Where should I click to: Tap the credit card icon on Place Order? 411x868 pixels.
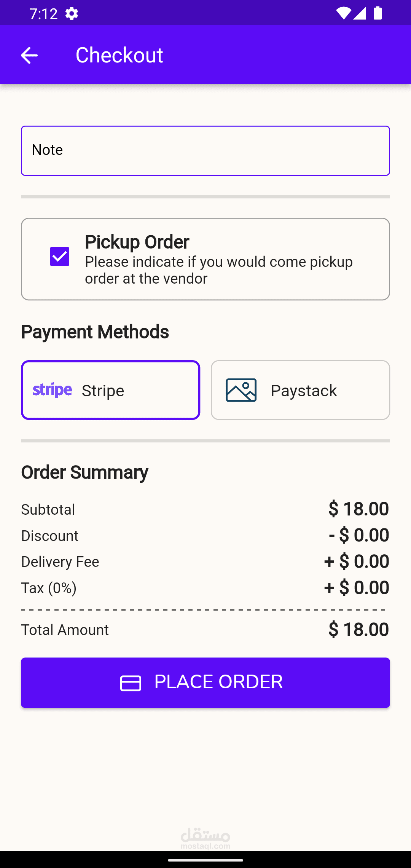pos(131,683)
